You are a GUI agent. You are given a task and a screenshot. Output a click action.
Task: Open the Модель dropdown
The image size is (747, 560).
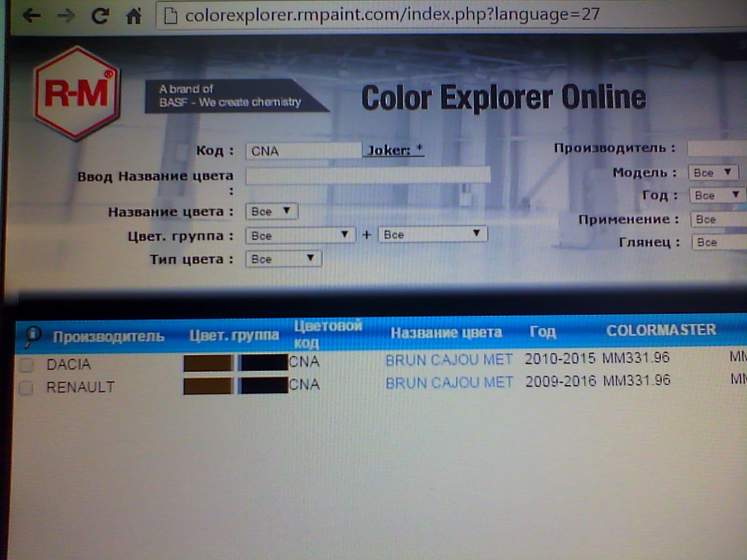click(x=713, y=173)
